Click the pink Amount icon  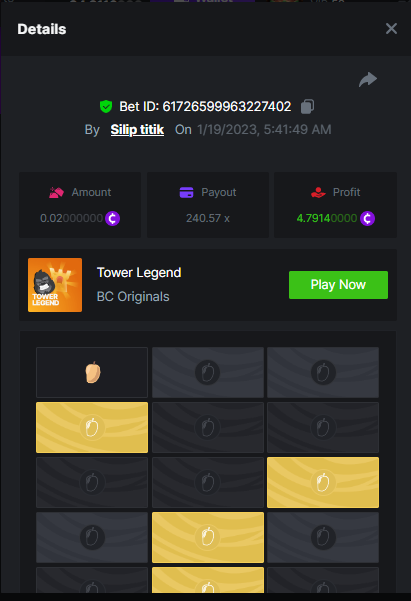point(56,192)
